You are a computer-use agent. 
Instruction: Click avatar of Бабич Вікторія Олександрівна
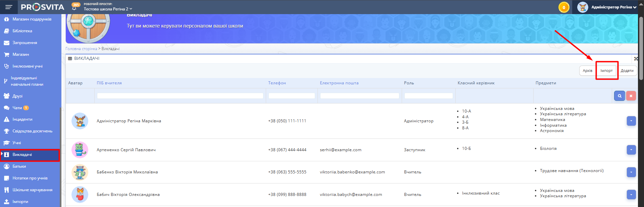(80, 195)
